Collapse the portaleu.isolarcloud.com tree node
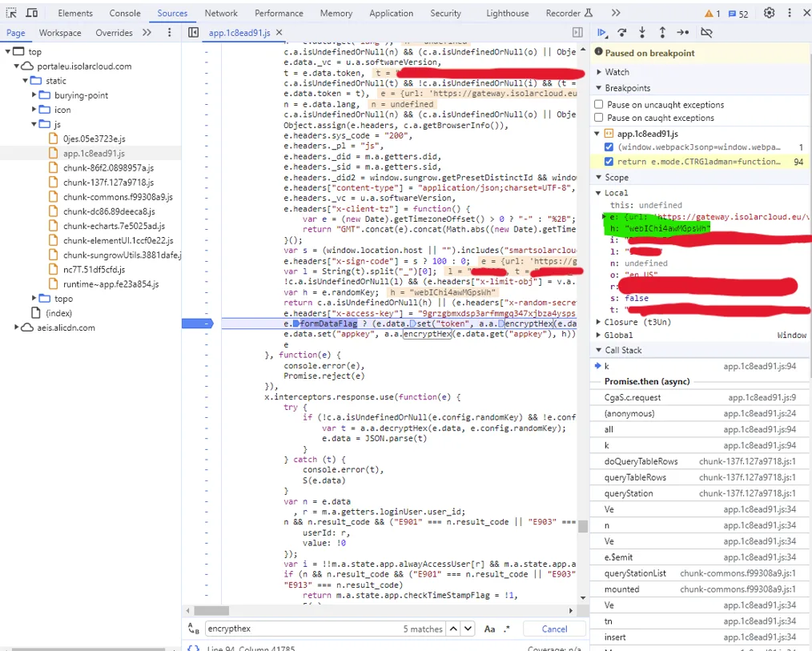 18,66
